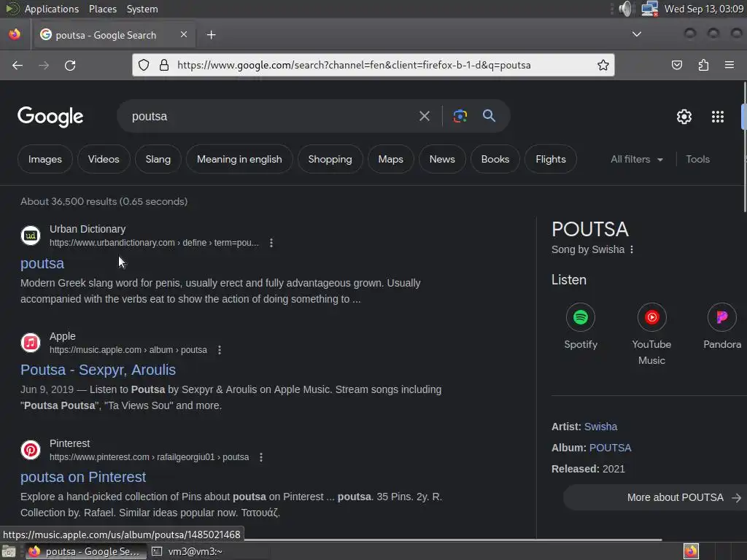747x560 pixels.
Task: Open the Google apps grid
Action: click(x=718, y=116)
